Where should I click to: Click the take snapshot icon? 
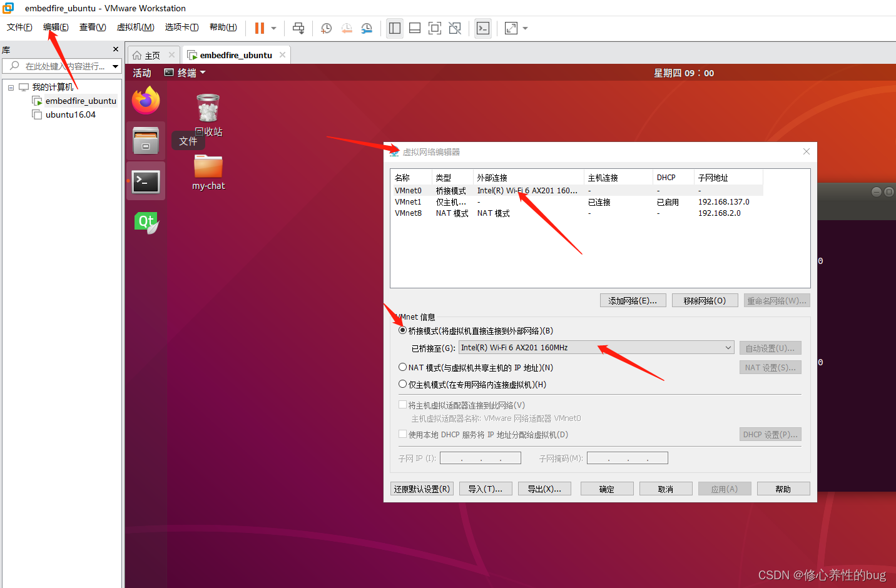point(326,28)
